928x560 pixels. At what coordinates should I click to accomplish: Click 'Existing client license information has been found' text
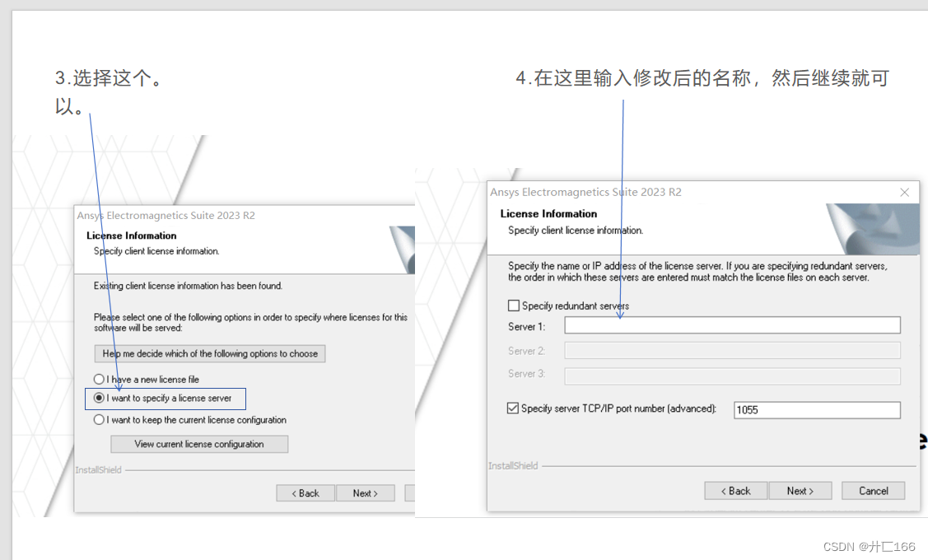pyautogui.click(x=189, y=286)
